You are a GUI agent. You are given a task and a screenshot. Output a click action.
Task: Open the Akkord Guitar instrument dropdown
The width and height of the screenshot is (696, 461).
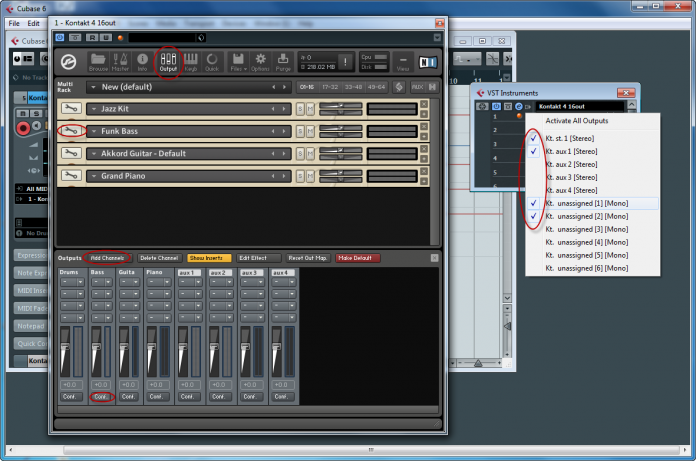[x=94, y=154]
